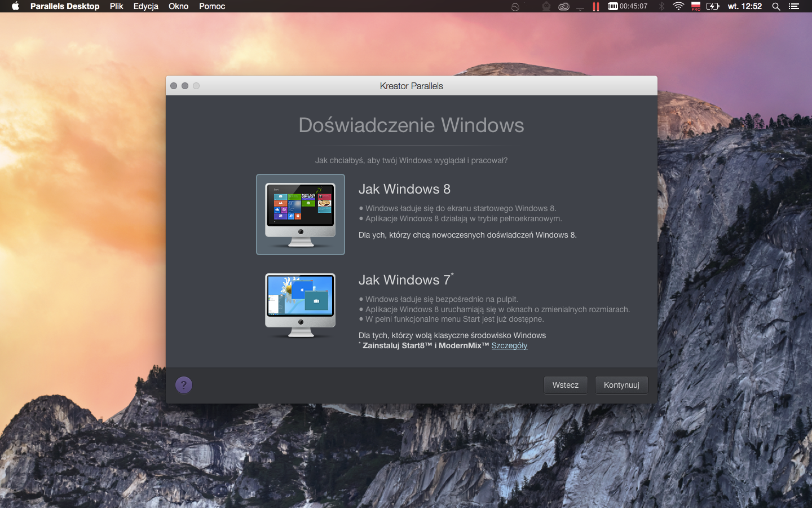Click the 'Doświadczenie Windows' title
Screen dimensions: 812x508
(x=411, y=125)
